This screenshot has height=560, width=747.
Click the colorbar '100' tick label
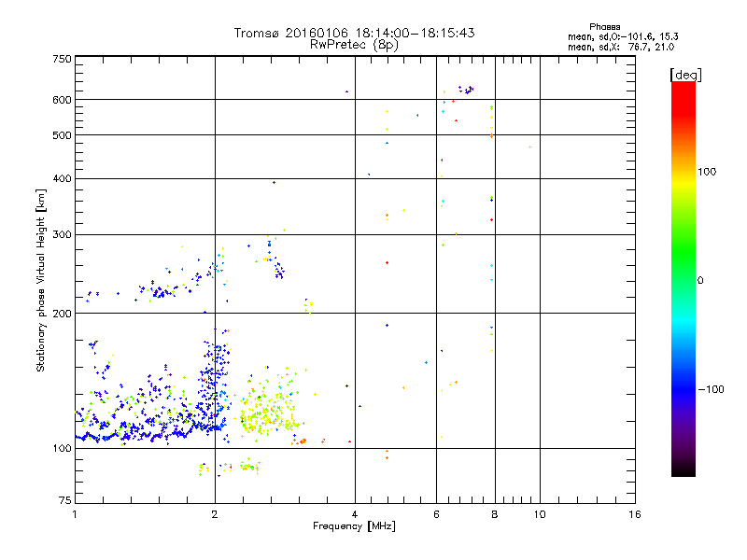[x=707, y=172]
